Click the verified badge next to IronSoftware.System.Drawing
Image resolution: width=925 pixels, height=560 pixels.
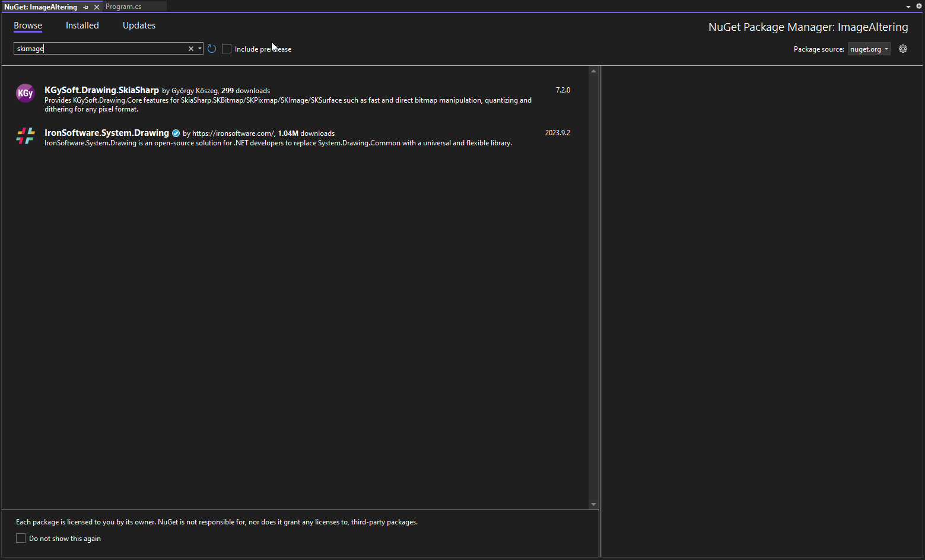176,133
